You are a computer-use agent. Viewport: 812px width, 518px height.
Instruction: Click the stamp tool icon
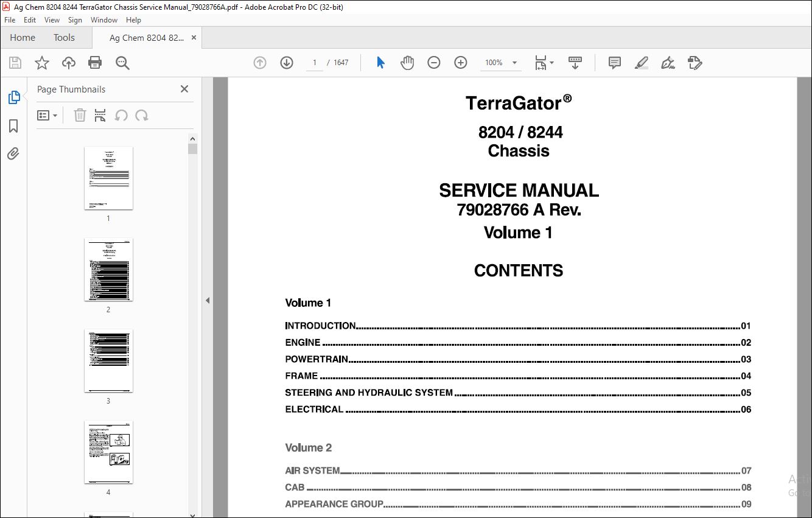(x=695, y=63)
